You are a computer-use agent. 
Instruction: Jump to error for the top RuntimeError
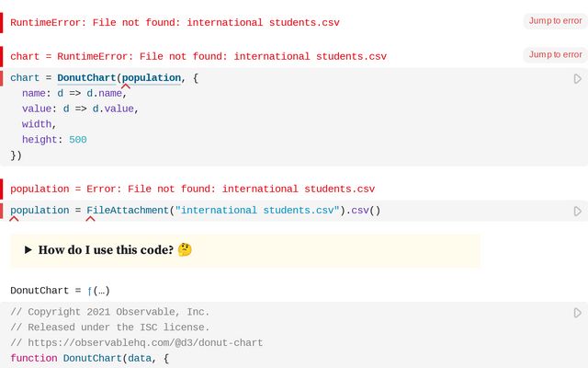(x=555, y=20)
